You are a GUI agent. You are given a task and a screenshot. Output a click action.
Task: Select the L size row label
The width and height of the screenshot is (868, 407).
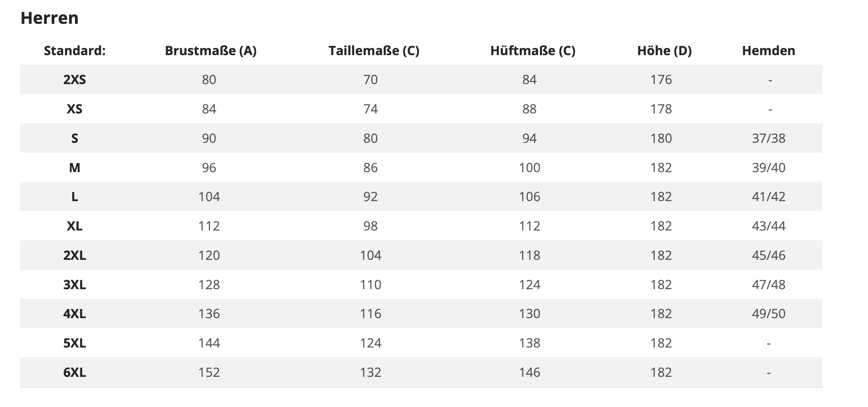pos(75,197)
